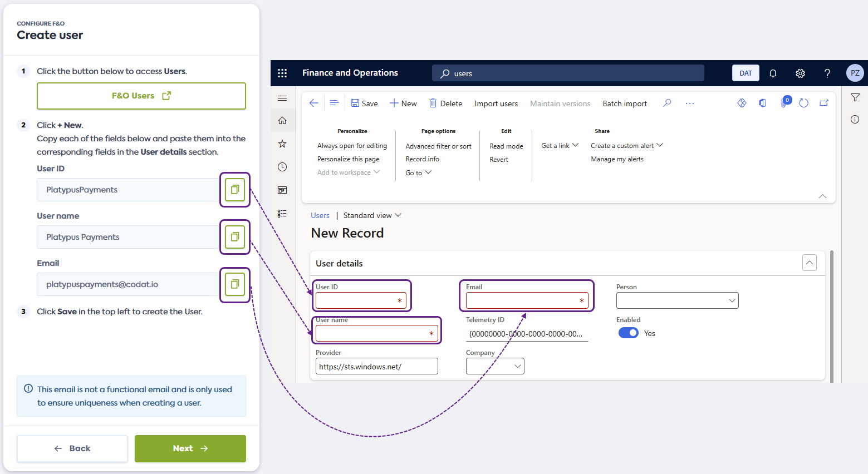The width and height of the screenshot is (868, 474).
Task: Copy the Email value to clipboard
Action: (x=234, y=285)
